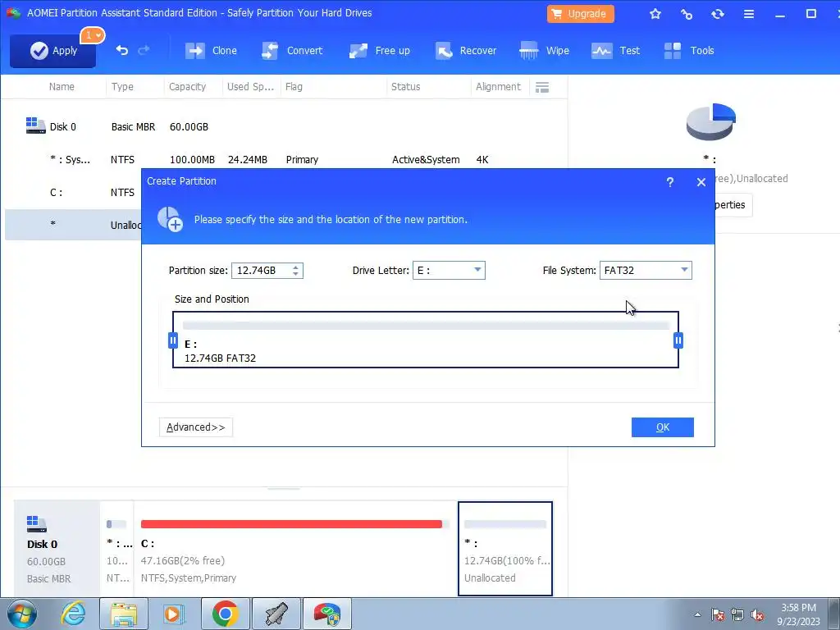The height and width of the screenshot is (630, 840).
Task: Open Create Partition dialog help question mark
Action: coord(669,182)
